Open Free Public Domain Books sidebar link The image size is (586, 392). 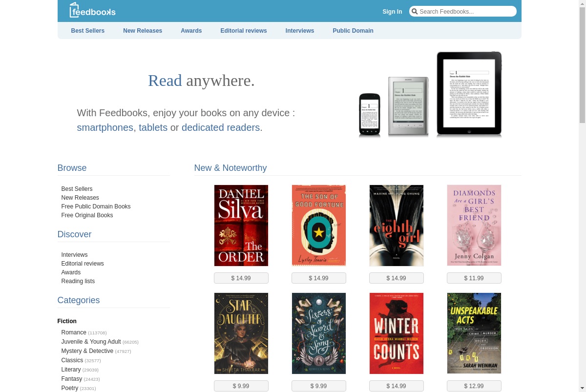(96, 206)
